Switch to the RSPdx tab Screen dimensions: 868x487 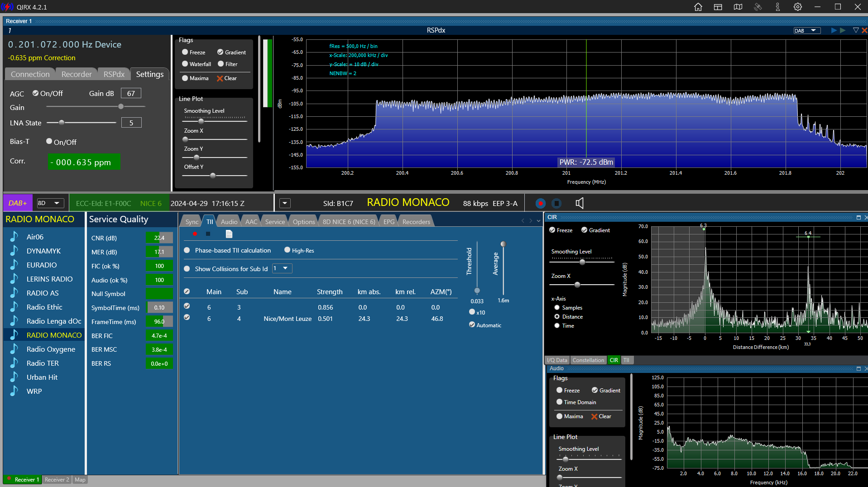pos(114,74)
